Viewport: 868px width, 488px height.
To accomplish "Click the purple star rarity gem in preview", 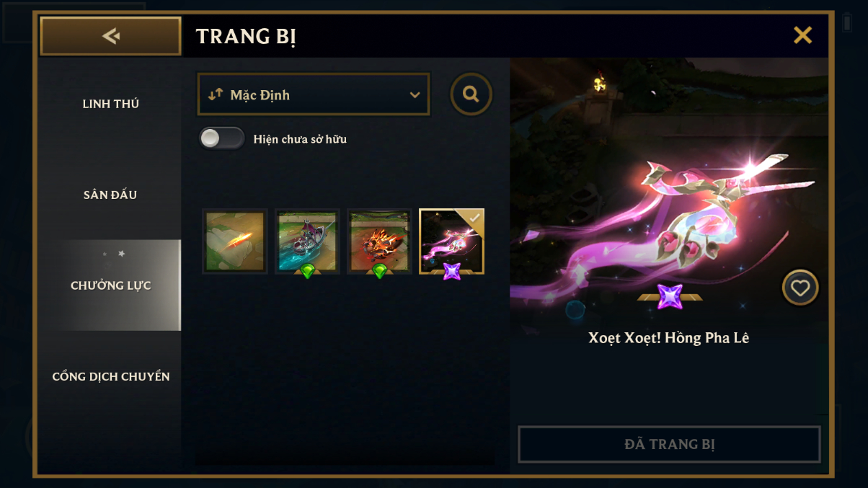I will point(670,296).
